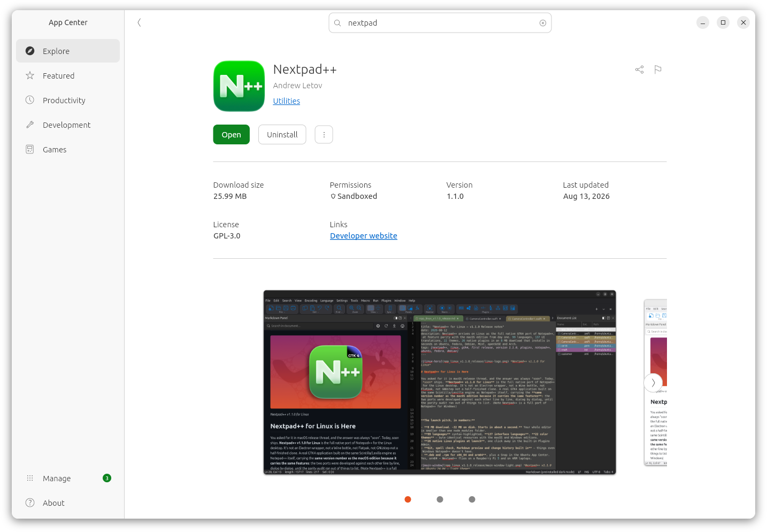Open the main dark-theme screenshot
Screen dimensions: 767x532
(440, 382)
